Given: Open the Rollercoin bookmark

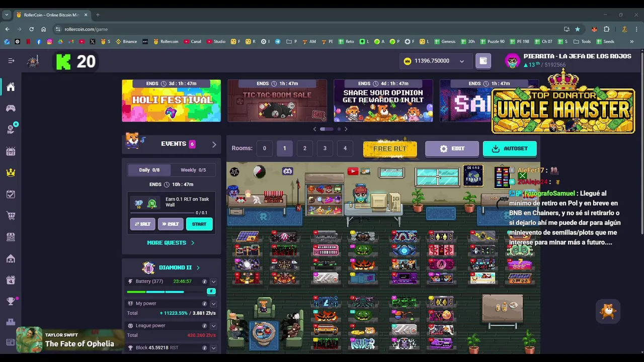Looking at the screenshot, I should (x=166, y=42).
